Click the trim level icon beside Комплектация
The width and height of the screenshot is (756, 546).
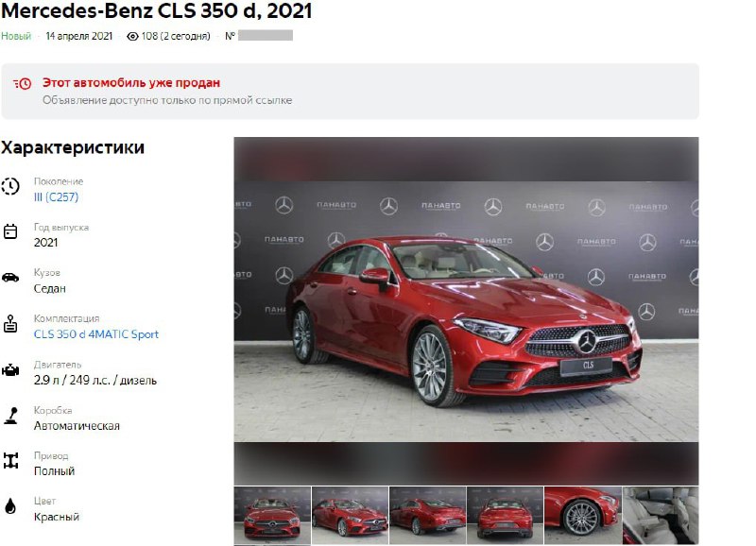coord(10,323)
